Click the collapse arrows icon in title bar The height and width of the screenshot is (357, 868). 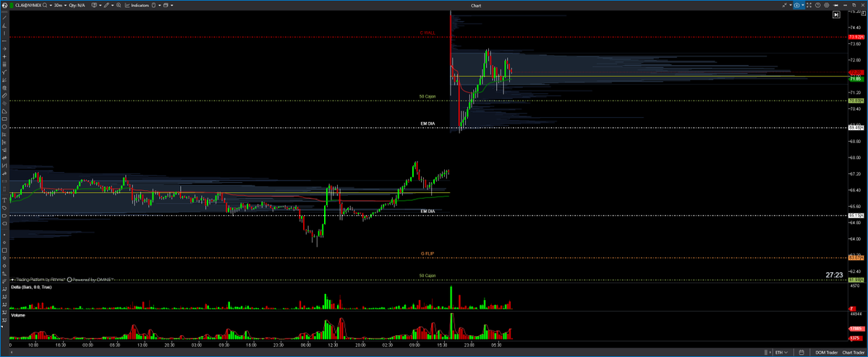point(784,5)
